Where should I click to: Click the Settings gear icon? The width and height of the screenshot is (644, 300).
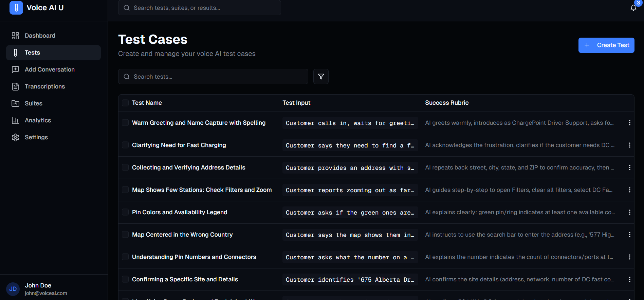coord(15,137)
